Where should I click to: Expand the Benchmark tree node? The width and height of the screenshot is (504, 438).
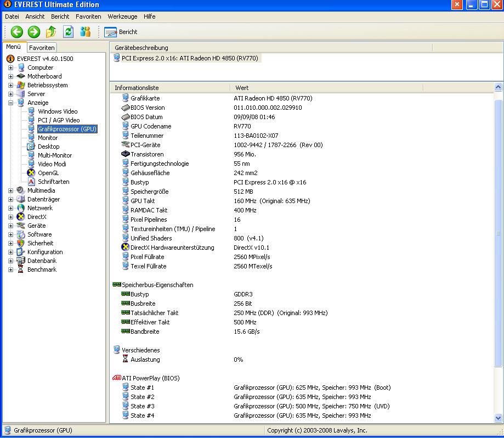10,269
